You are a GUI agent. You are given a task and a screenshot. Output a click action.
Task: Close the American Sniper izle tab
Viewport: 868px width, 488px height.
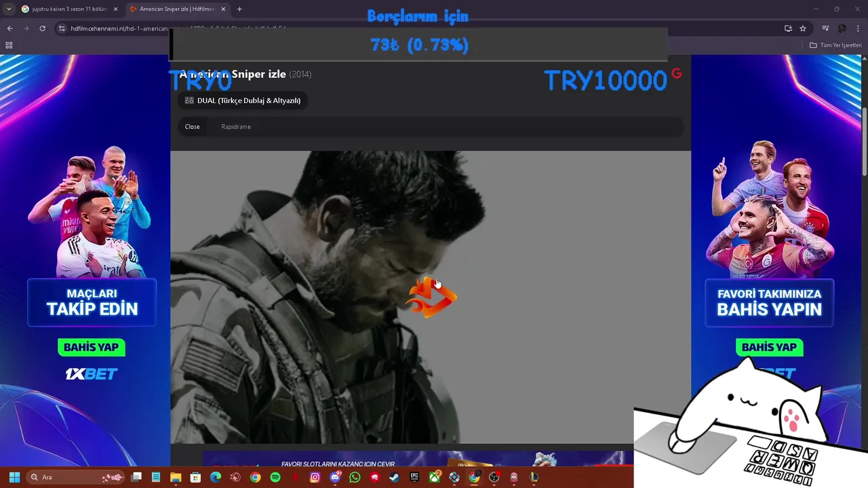[223, 9]
